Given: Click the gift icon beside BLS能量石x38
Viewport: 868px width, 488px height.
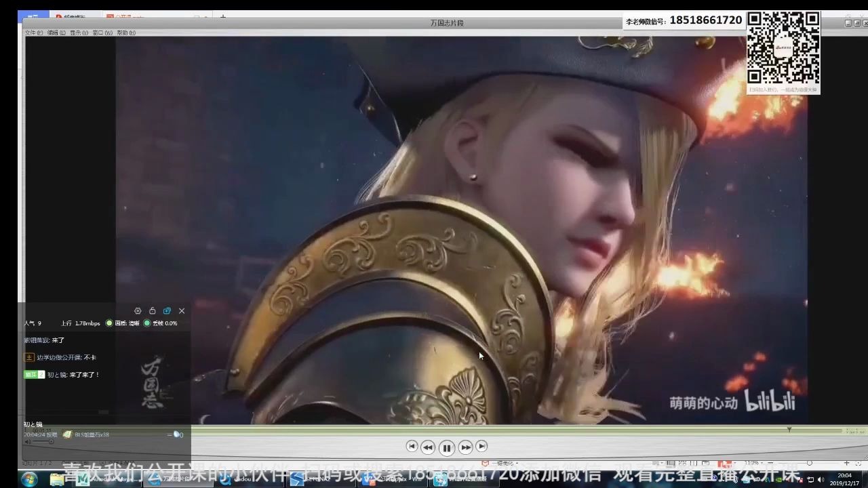Looking at the screenshot, I should coord(67,434).
